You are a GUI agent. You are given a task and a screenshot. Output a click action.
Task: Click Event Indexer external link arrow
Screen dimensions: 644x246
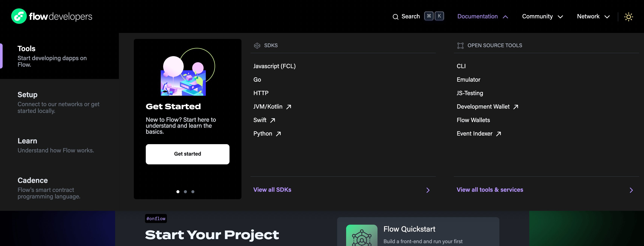click(x=498, y=134)
